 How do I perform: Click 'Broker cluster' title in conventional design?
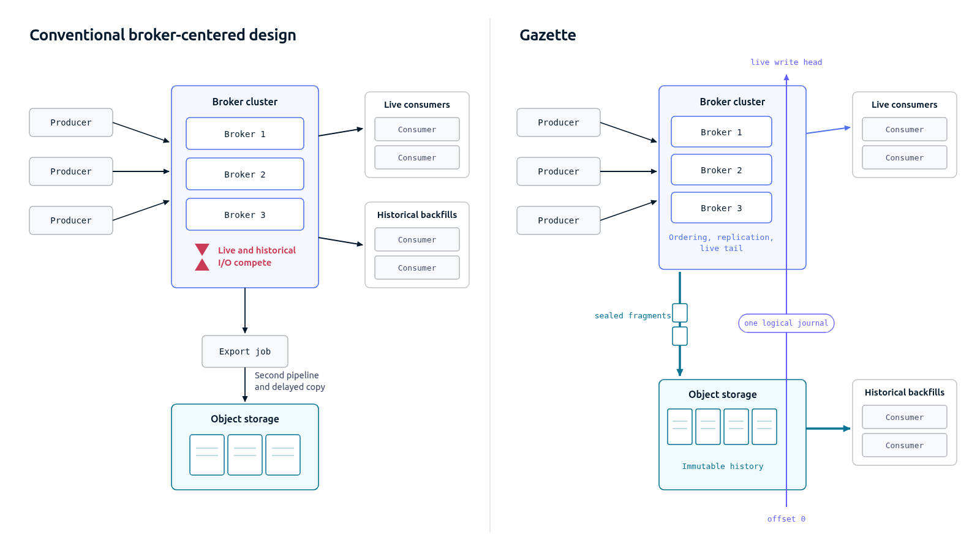tap(245, 102)
